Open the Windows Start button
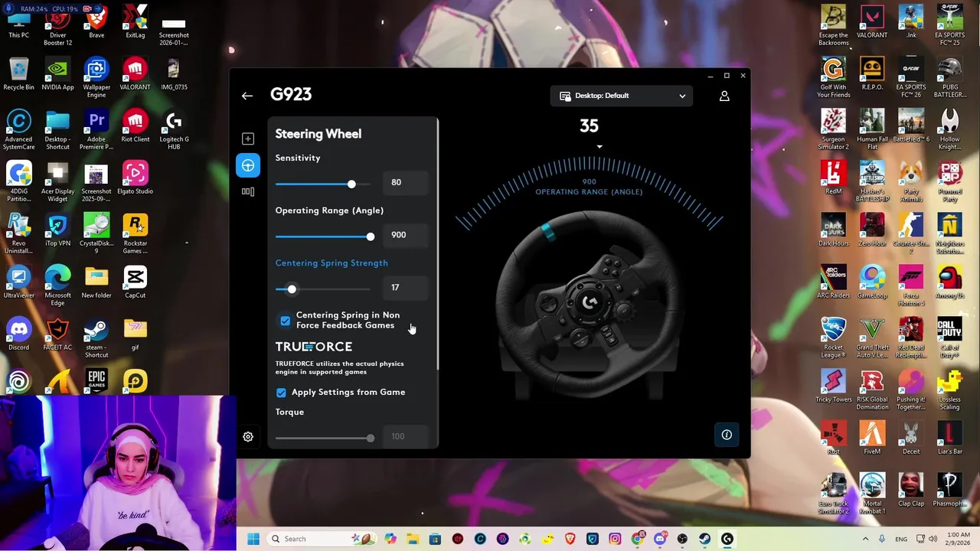 click(x=253, y=539)
